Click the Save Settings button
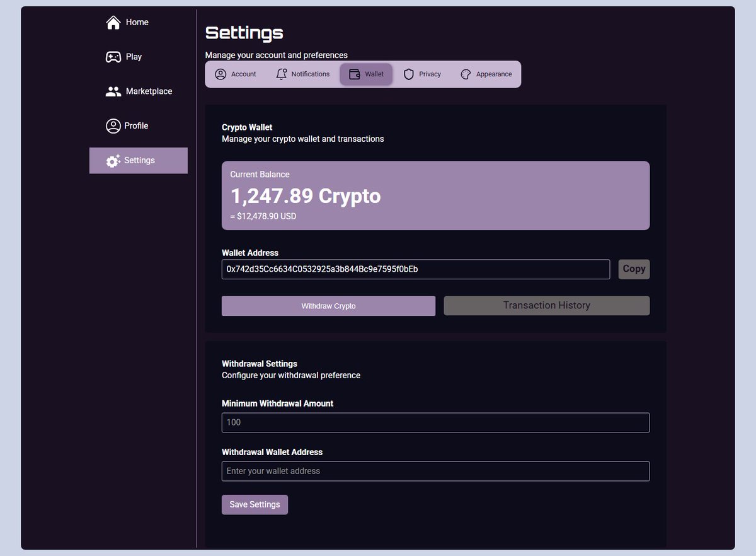 [x=255, y=505]
